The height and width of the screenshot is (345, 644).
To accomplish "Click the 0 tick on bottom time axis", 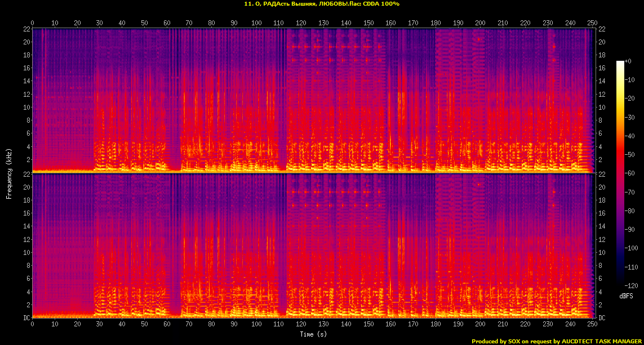I will [x=33, y=325].
